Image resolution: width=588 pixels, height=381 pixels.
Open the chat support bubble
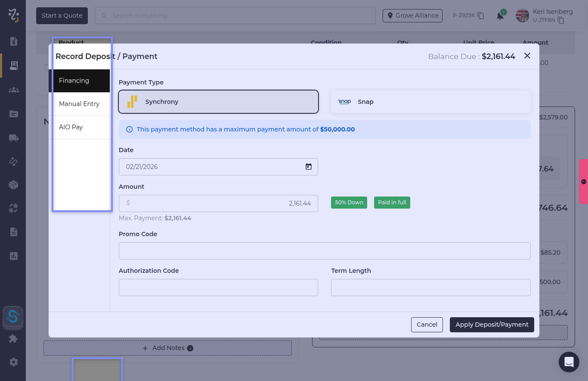pos(569,362)
